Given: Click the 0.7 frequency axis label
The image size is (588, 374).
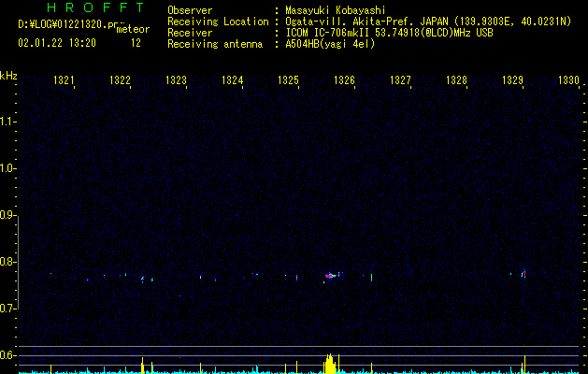Looking at the screenshot, I should pyautogui.click(x=7, y=309).
